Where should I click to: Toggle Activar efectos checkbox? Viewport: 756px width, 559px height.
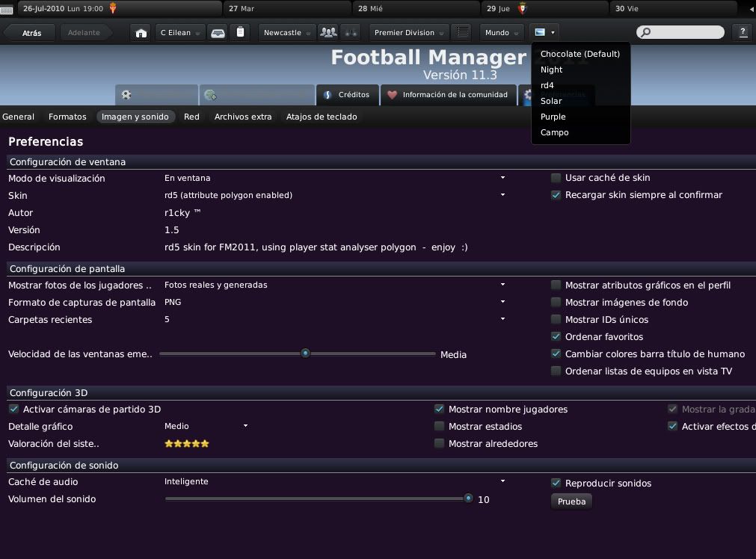(x=672, y=426)
